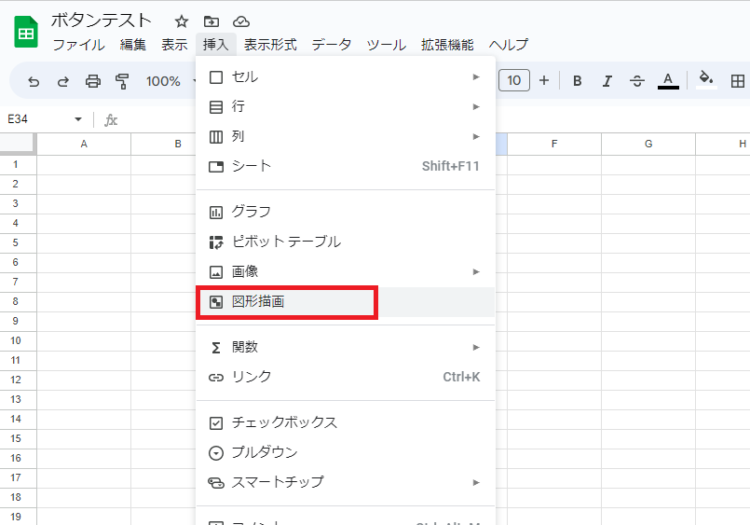Click the ボタンテスト document title
This screenshot has width=750, height=525.
[101, 21]
